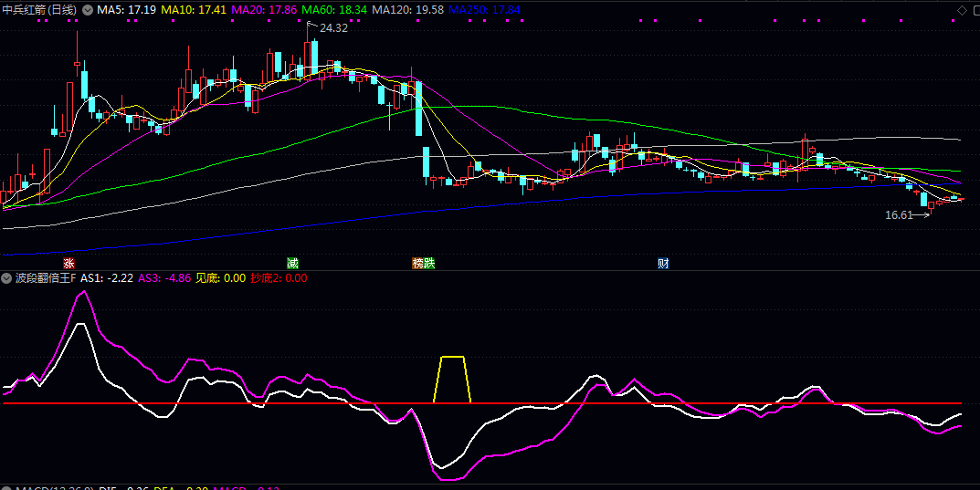This screenshot has height=490, width=980.
Task: Click the AS3 indicator value label
Action: pos(164,278)
